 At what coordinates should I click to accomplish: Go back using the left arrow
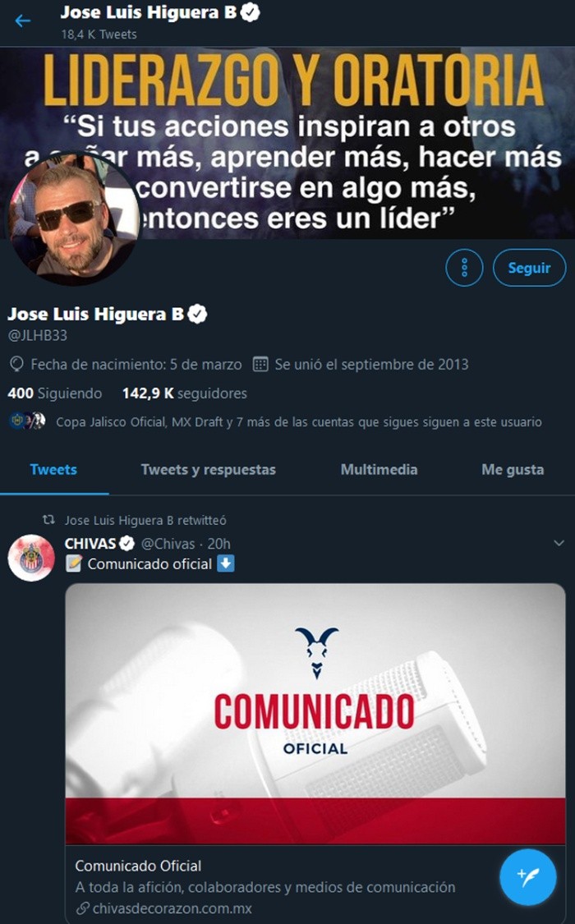tap(22, 21)
